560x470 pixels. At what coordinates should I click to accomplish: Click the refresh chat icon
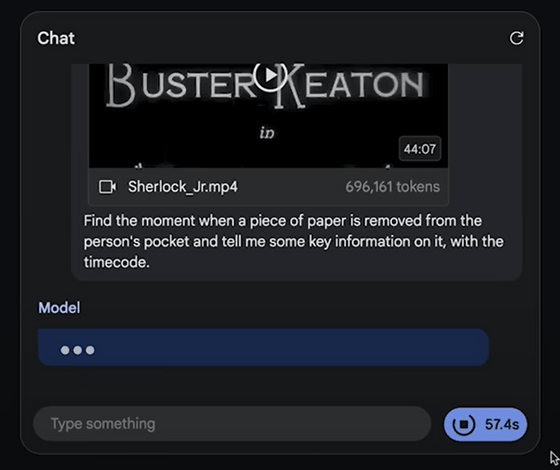coord(516,38)
